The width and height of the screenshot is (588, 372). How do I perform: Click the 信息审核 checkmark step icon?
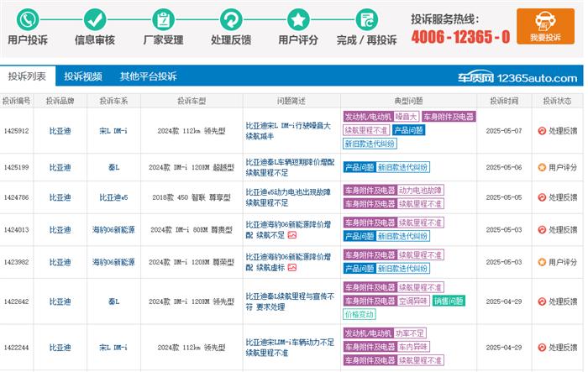[94, 19]
